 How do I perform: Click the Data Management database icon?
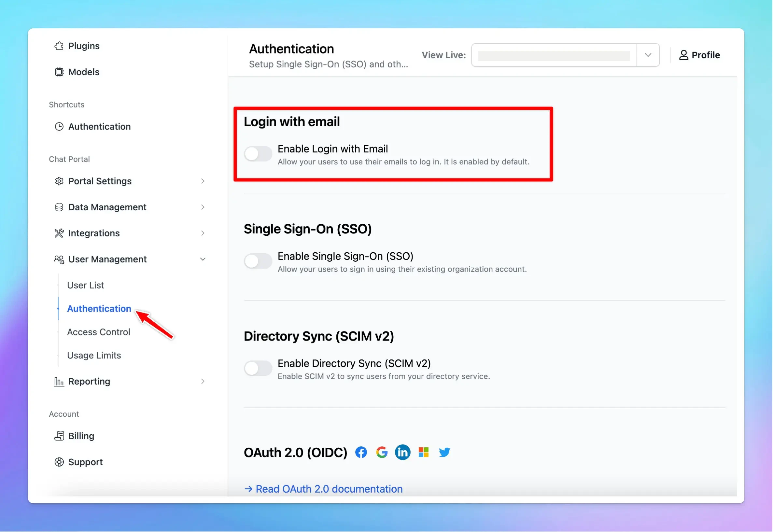point(59,207)
